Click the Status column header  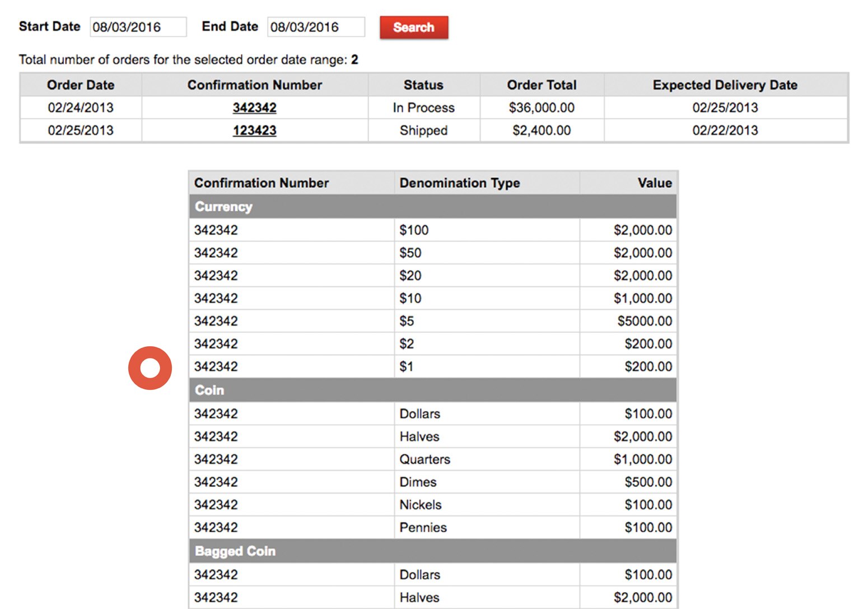(x=423, y=85)
